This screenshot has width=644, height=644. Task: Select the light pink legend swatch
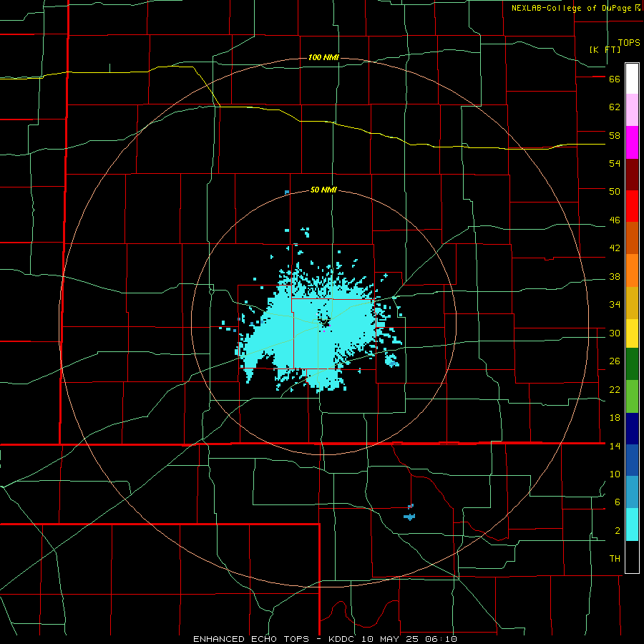pos(632,110)
